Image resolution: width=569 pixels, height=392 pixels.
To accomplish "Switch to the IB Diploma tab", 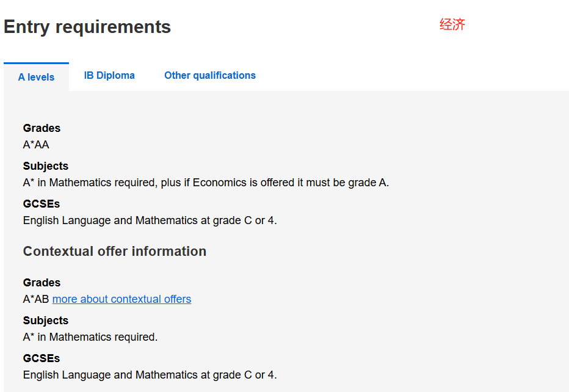I will pos(109,76).
